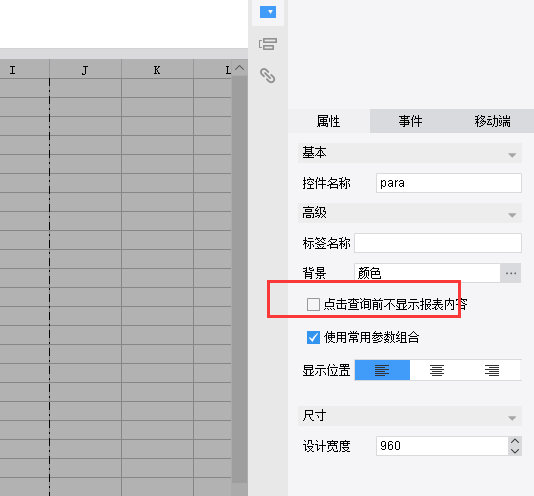Collapse the 基本 section
534x496 pixels.
(512, 155)
